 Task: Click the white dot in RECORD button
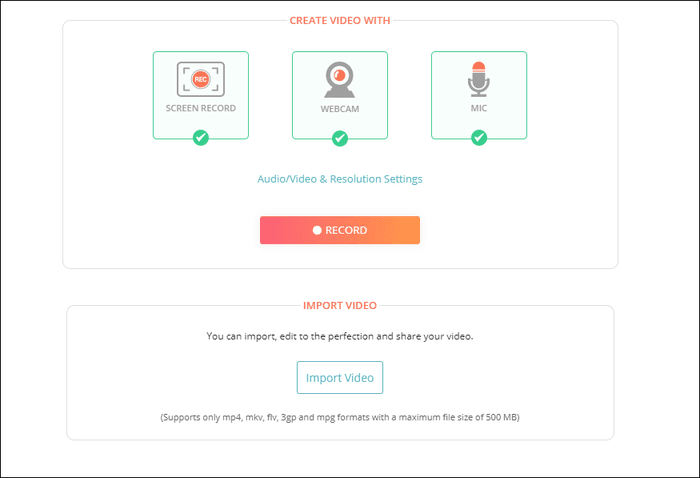[x=317, y=230]
